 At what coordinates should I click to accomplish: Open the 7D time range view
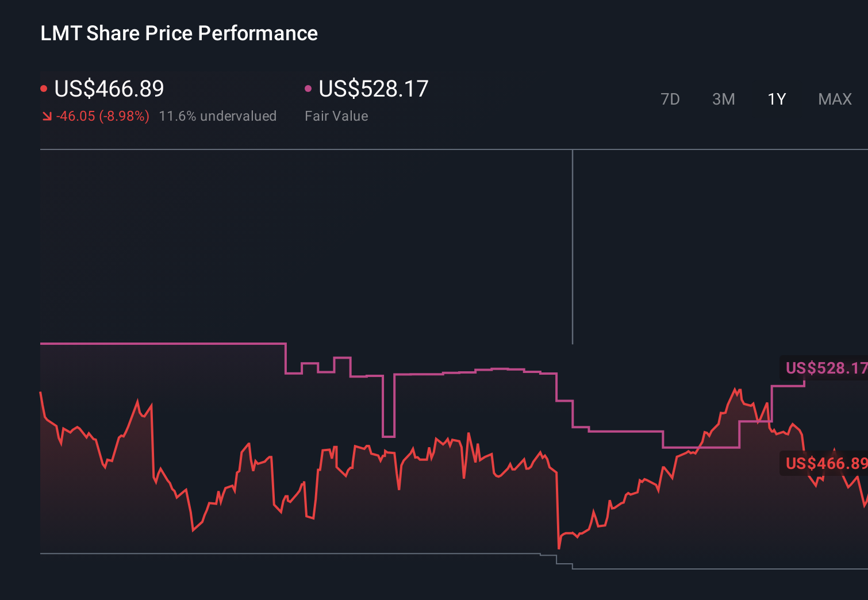tap(670, 99)
